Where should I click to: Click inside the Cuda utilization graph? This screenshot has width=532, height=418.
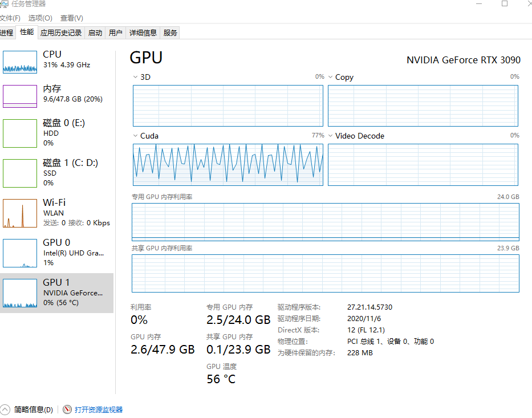227,165
